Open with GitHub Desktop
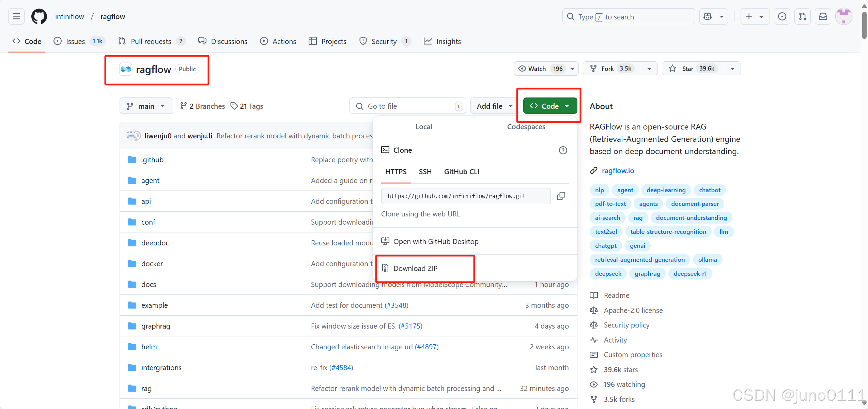868x409 pixels. point(436,241)
